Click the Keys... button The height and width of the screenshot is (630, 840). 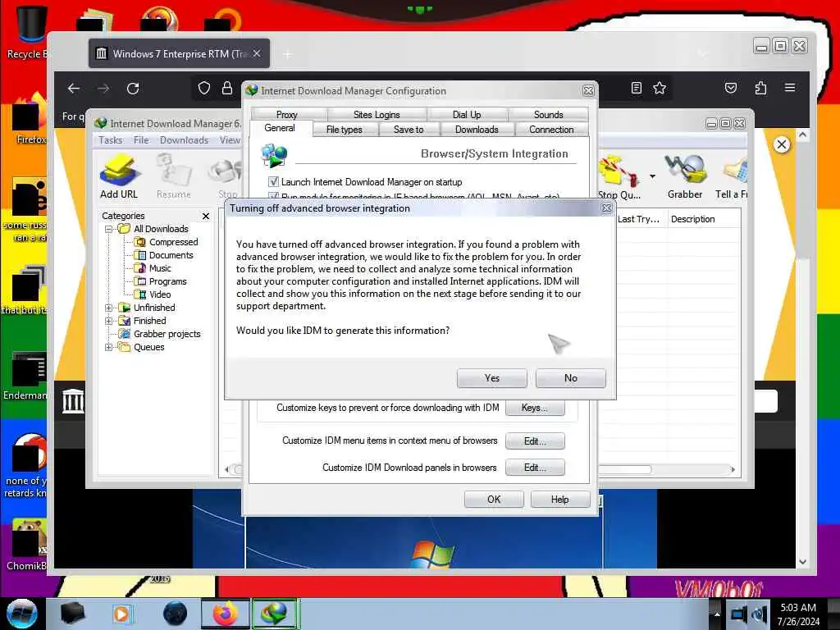click(535, 408)
